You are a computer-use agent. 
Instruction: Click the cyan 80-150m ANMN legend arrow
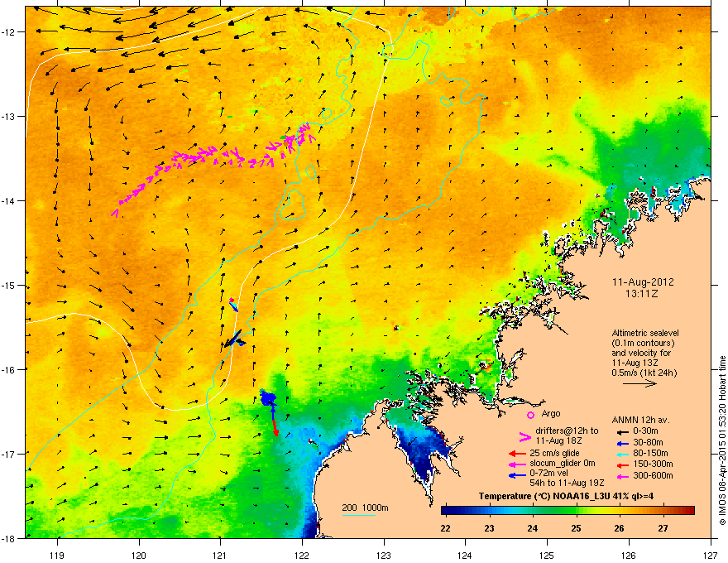click(x=622, y=454)
